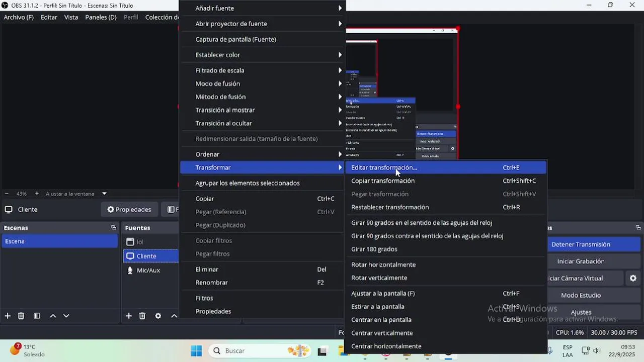644x362 pixels.
Task: Pop out the controls dock panel
Action: [638, 228]
